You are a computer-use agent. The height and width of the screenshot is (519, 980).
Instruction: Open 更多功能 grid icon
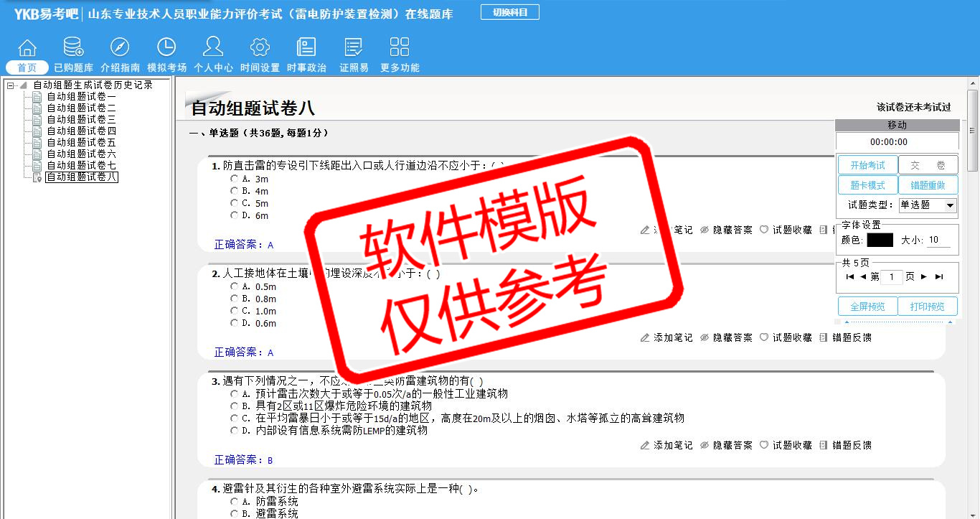400,48
